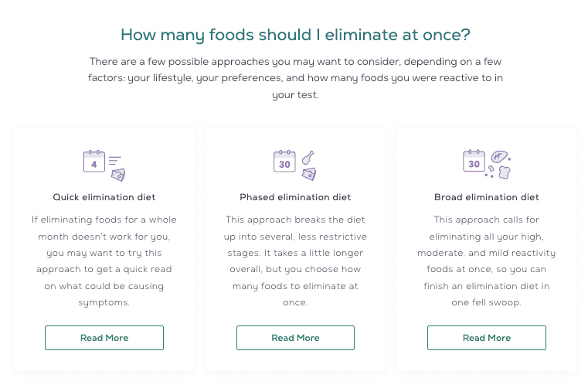Image resolution: width=588 pixels, height=385 pixels.
Task: Click the Broad elimination diet description text
Action: coord(487,261)
